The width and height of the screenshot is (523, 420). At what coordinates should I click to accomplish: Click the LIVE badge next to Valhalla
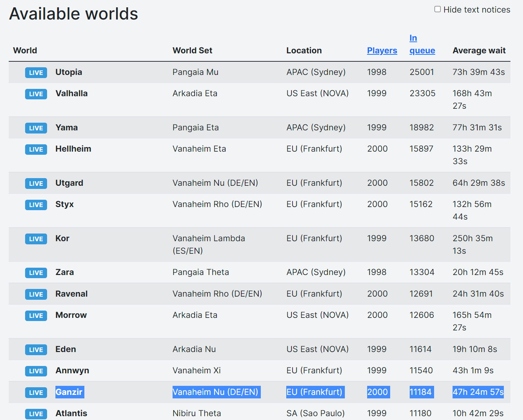pyautogui.click(x=36, y=94)
